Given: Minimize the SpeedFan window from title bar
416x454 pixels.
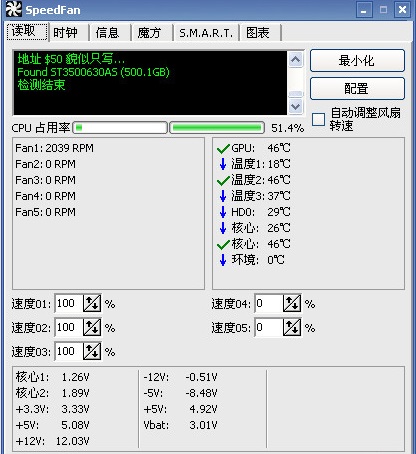Looking at the screenshot, I should click(x=364, y=10).
